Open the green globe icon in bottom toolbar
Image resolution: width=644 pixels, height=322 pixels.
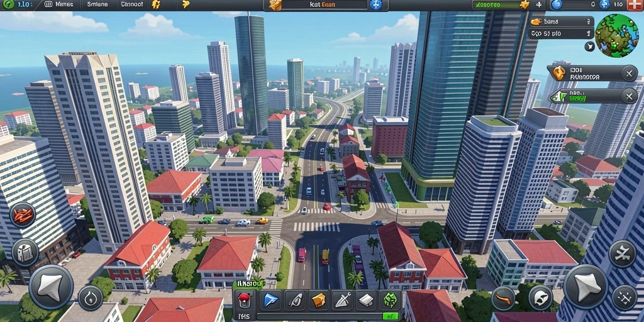[390, 300]
